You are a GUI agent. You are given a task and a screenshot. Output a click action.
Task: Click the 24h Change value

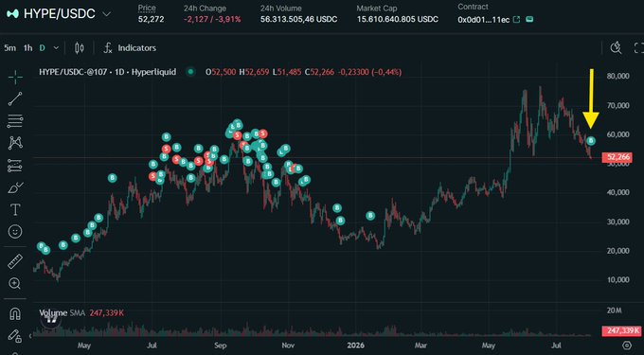[x=212, y=19]
